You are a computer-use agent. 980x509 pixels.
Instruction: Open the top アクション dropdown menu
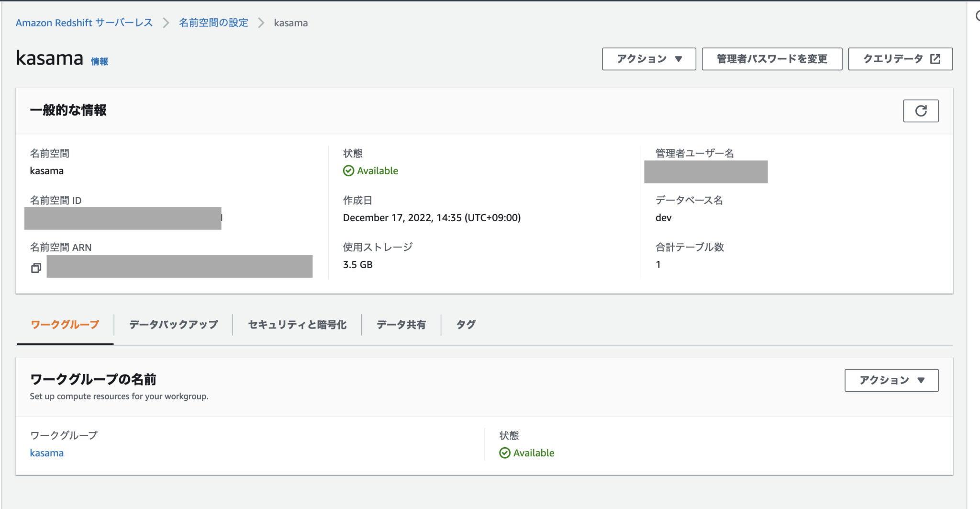coord(648,58)
